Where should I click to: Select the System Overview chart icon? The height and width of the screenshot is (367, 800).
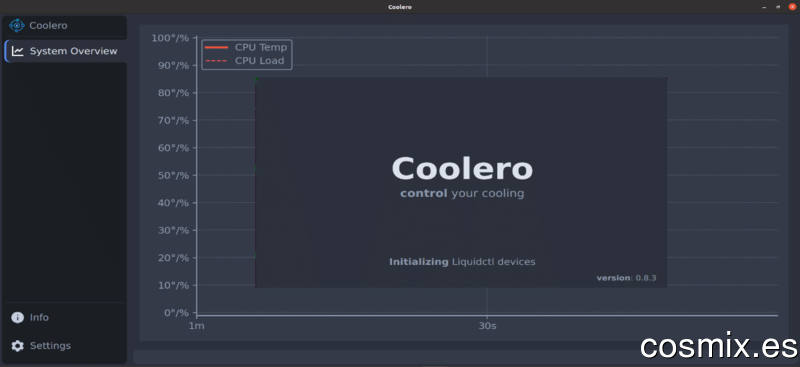[18, 51]
